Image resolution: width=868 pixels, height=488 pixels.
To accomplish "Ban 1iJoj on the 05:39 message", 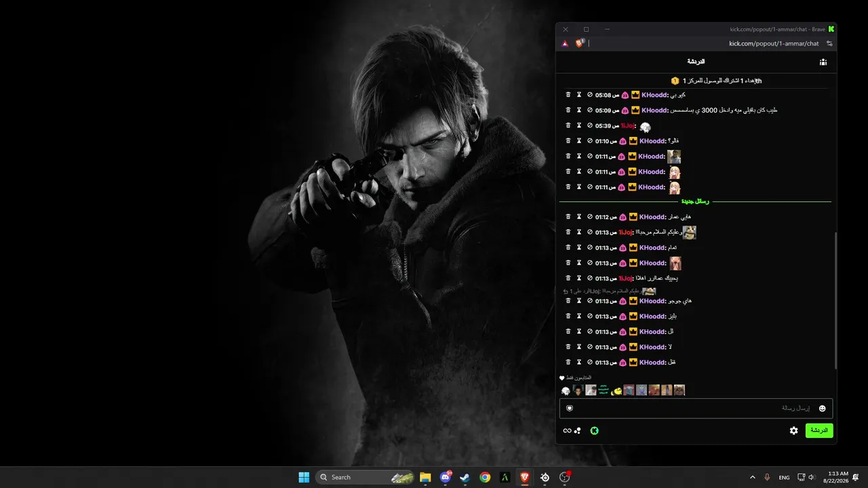I will 590,125.
